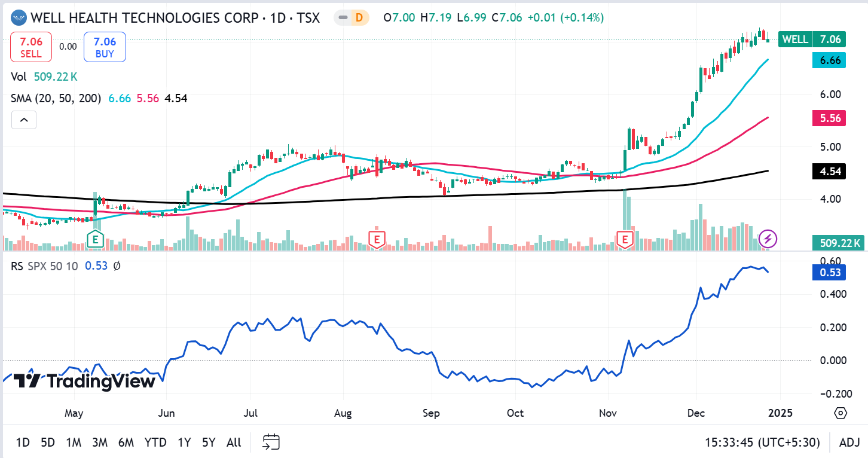Image resolution: width=868 pixels, height=458 pixels.
Task: Click the SMA (20, 50, 200) indicator label
Action: (x=56, y=98)
